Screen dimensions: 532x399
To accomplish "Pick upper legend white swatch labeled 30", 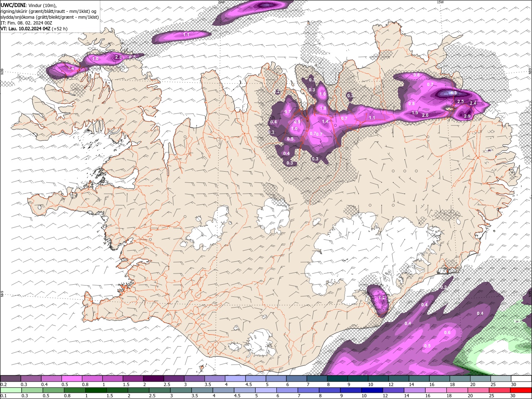I will 521,378.
